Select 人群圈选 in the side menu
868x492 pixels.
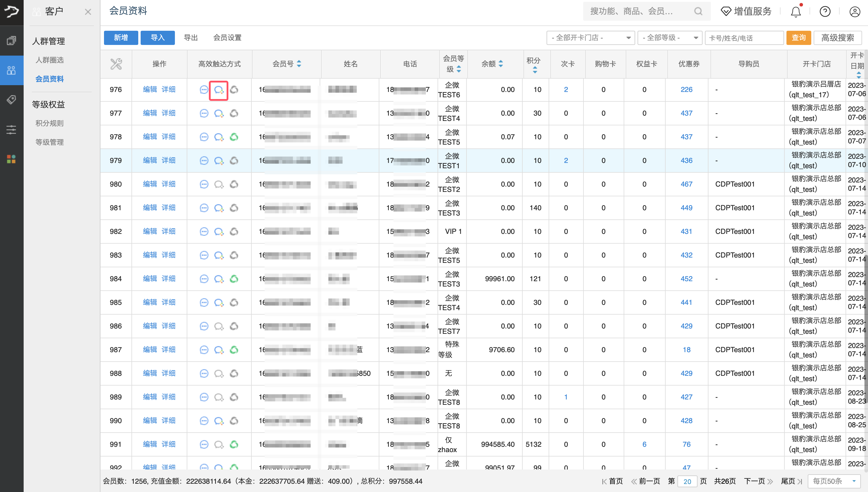pyautogui.click(x=50, y=60)
